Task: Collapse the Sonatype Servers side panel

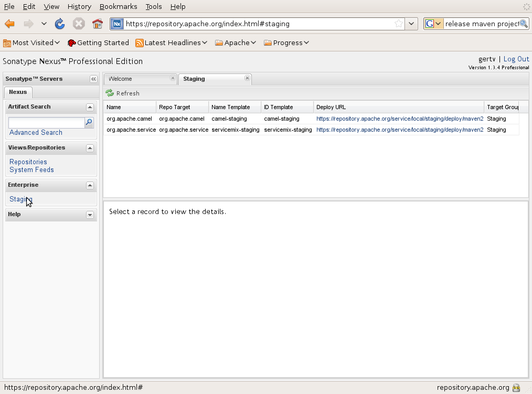Action: [x=93, y=79]
